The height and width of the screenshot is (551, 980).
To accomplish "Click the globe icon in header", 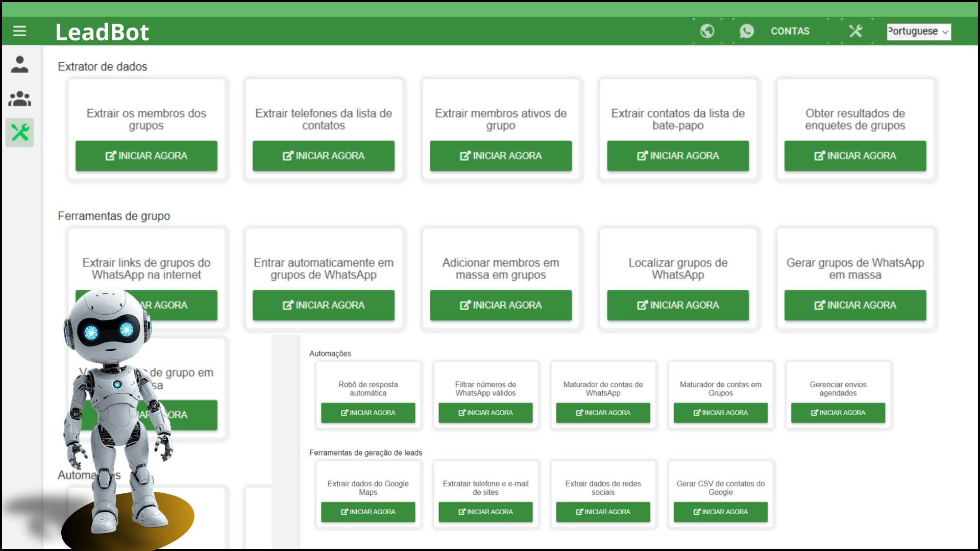I will (x=707, y=31).
